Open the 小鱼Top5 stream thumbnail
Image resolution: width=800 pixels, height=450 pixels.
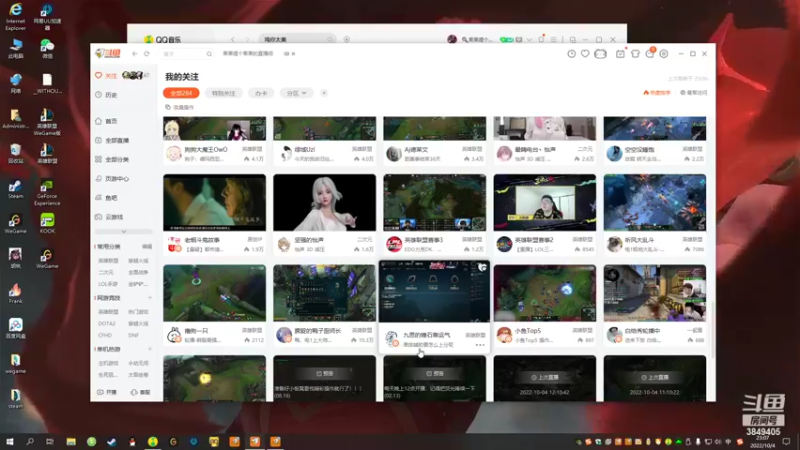(545, 293)
